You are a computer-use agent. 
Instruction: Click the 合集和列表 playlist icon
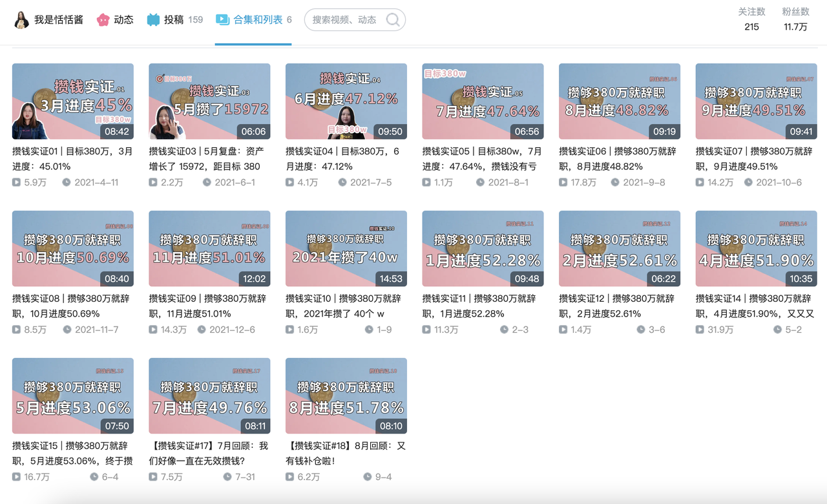pos(222,20)
